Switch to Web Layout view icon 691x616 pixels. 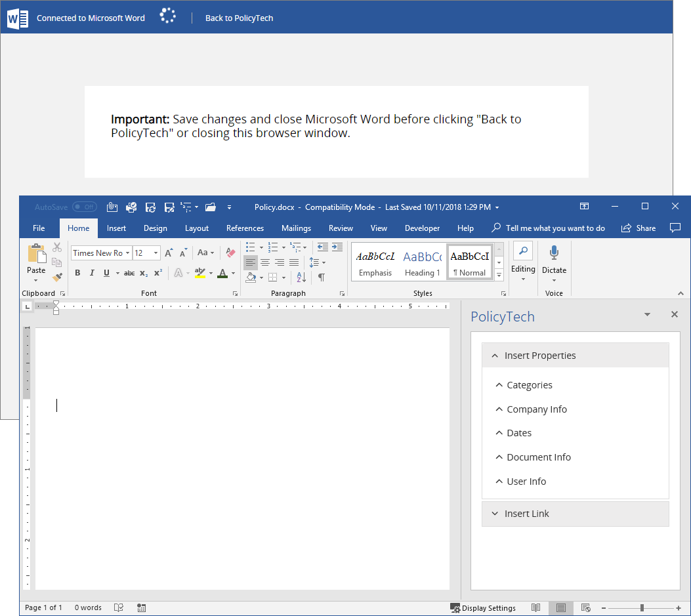586,608
